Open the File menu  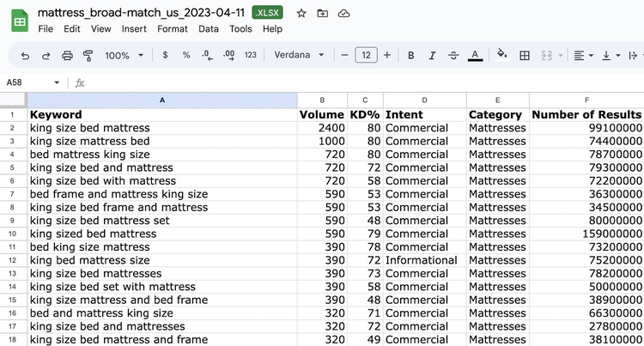pyautogui.click(x=46, y=29)
